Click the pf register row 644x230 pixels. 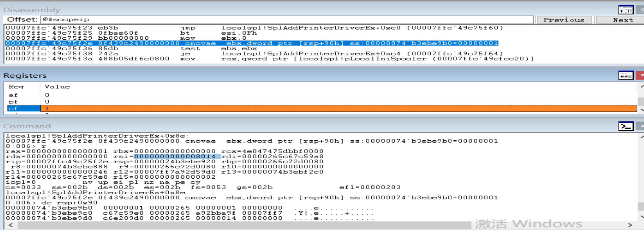322,102
